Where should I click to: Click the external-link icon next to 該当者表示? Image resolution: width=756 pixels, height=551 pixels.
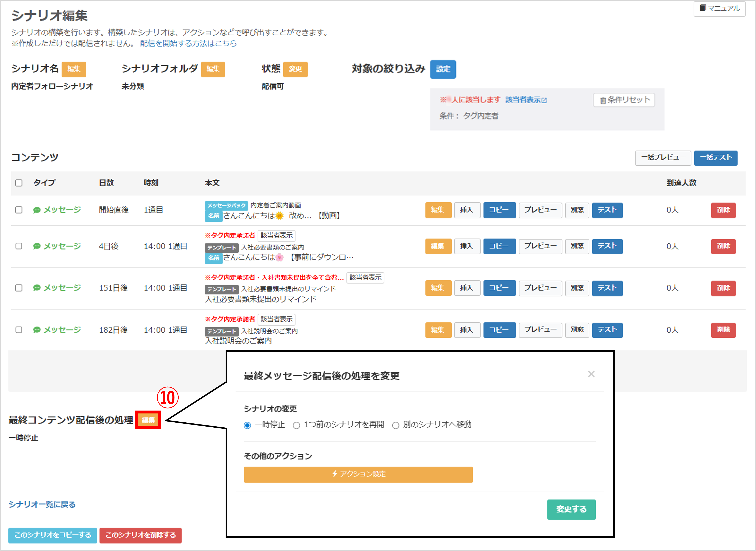coord(544,100)
